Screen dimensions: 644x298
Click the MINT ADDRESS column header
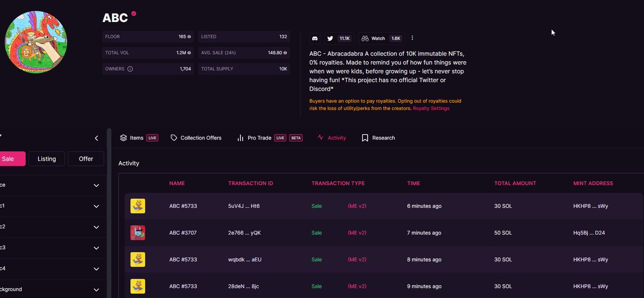coord(593,184)
